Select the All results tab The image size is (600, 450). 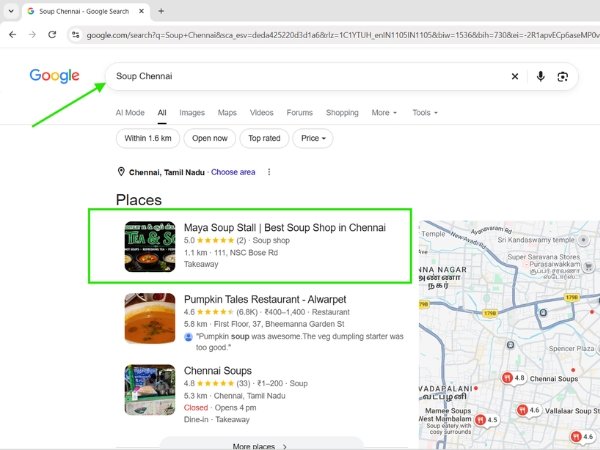coord(162,113)
